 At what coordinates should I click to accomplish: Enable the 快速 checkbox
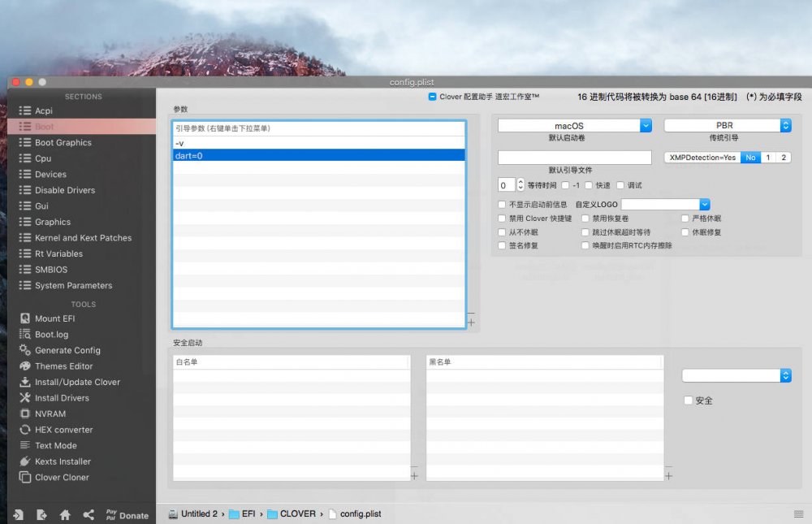pos(589,185)
